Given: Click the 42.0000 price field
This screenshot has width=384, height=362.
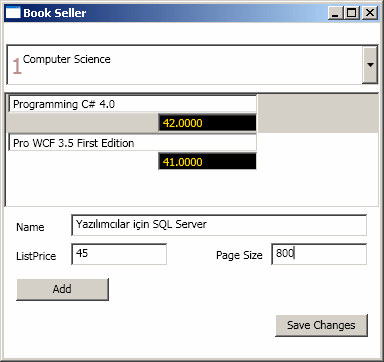Looking at the screenshot, I should pos(207,123).
